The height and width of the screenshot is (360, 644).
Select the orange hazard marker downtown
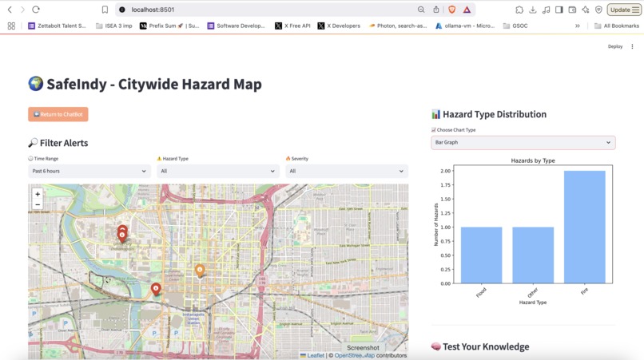(x=200, y=271)
